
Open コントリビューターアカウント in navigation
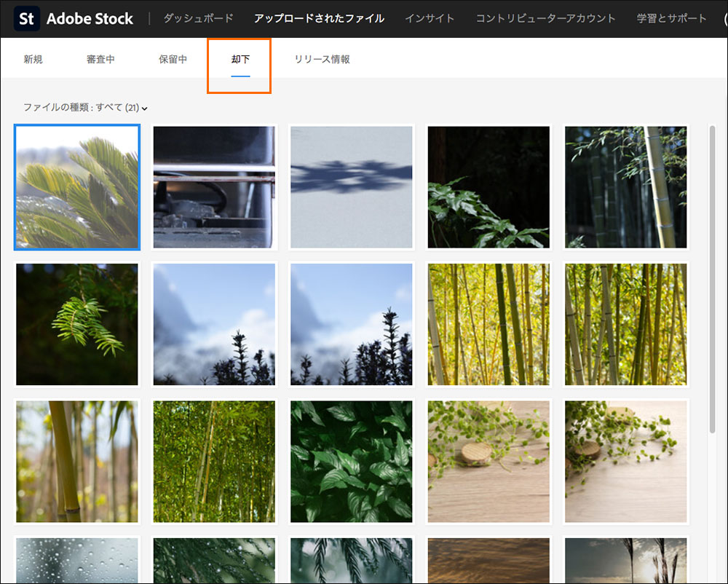pos(545,18)
